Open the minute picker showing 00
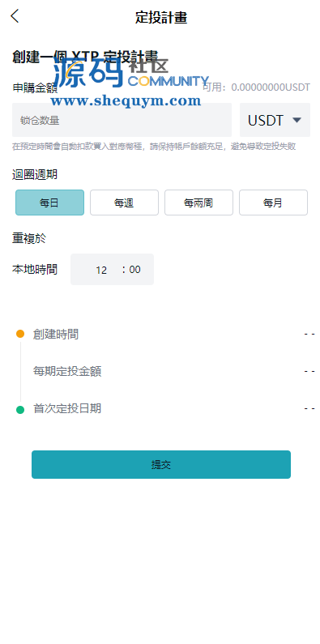 coord(134,270)
